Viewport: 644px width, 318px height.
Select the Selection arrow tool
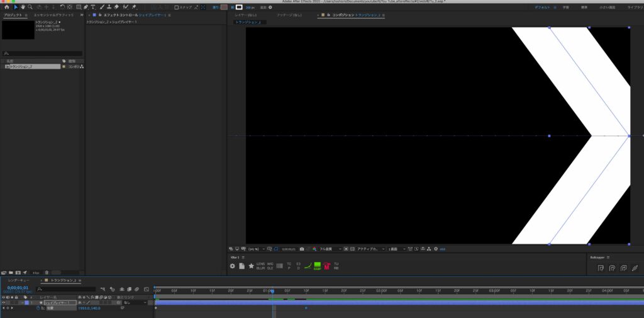tap(16, 7)
